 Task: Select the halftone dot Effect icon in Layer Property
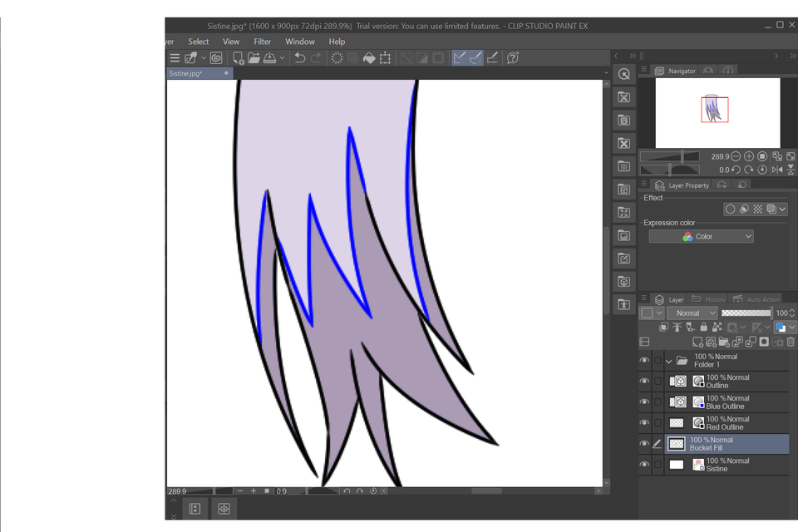pyautogui.click(x=757, y=209)
